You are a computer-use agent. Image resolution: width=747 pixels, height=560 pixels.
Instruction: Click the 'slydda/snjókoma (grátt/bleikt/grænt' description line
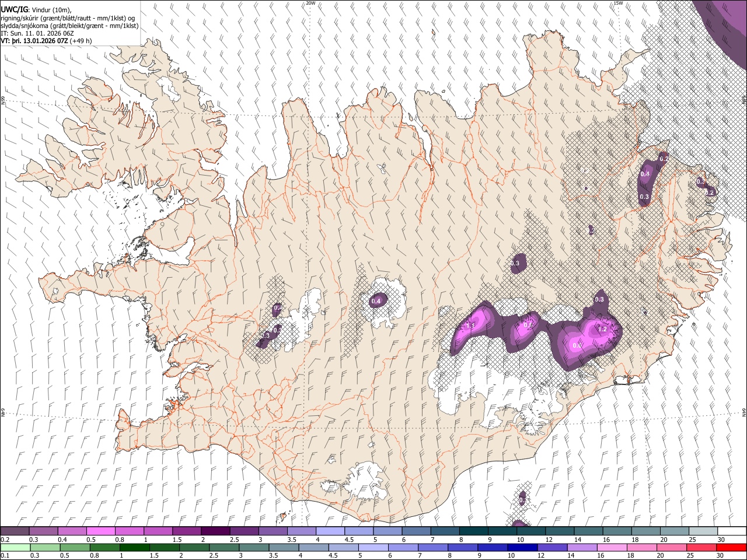coord(69,26)
